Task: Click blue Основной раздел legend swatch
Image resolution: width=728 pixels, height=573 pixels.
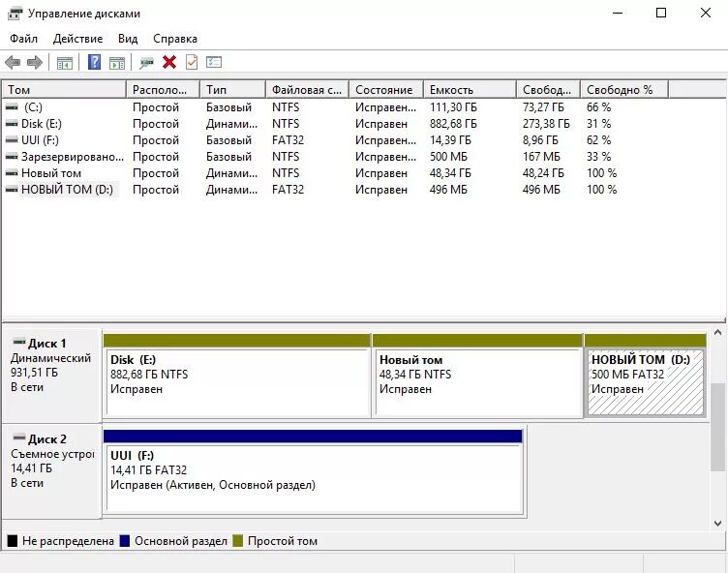Action: (125, 540)
